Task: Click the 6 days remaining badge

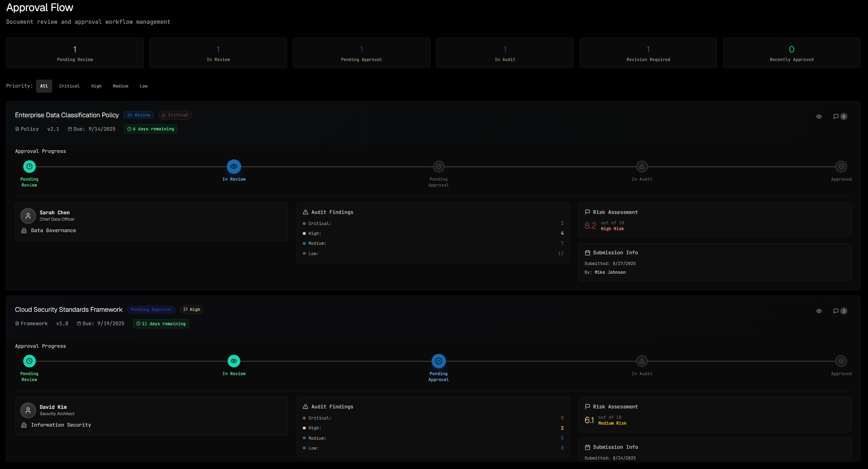Action: [150, 129]
